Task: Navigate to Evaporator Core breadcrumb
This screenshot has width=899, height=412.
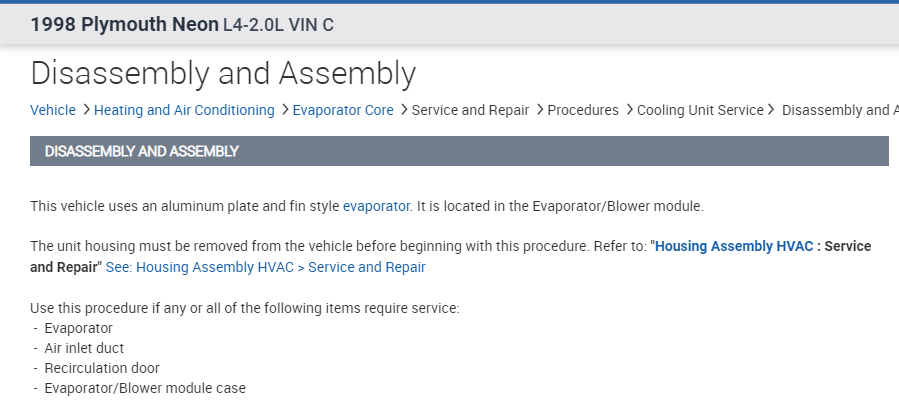Action: [343, 110]
